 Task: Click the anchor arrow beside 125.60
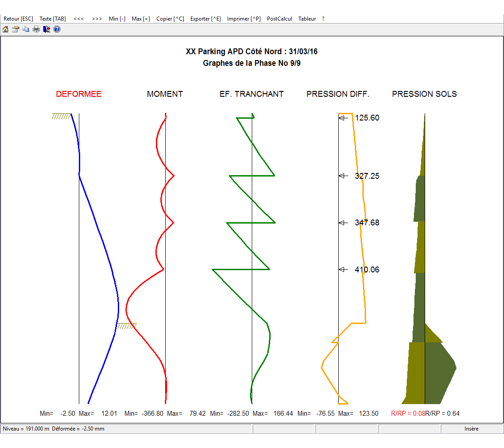pos(343,118)
